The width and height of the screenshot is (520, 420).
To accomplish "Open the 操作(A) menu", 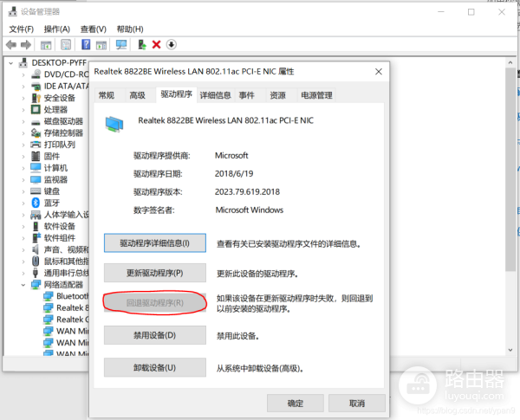I will click(57, 29).
